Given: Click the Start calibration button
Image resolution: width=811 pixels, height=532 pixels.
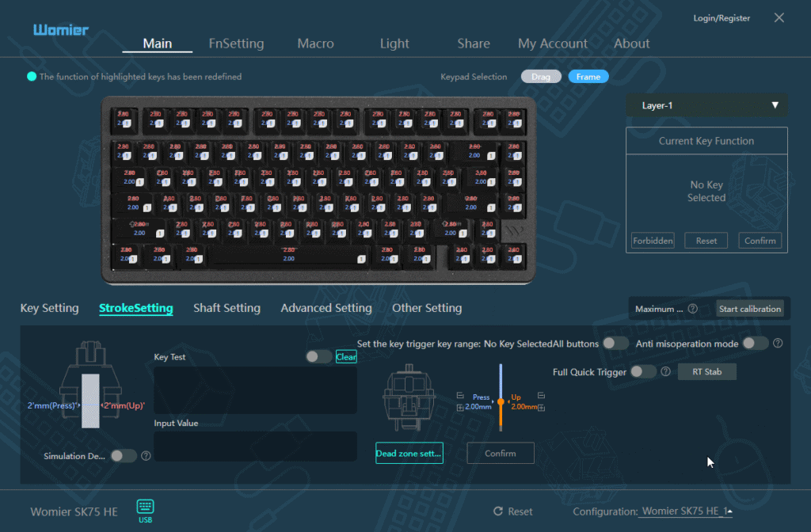Looking at the screenshot, I should coord(750,309).
